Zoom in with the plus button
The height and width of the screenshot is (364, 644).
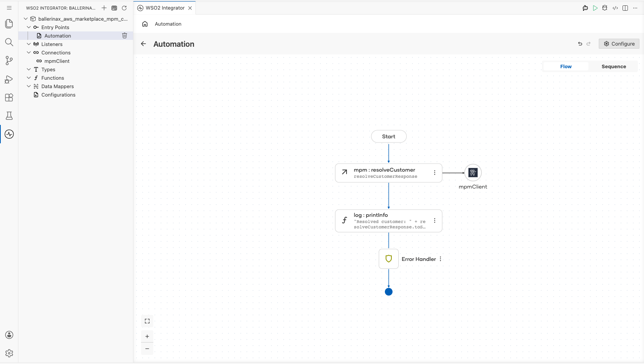147,336
